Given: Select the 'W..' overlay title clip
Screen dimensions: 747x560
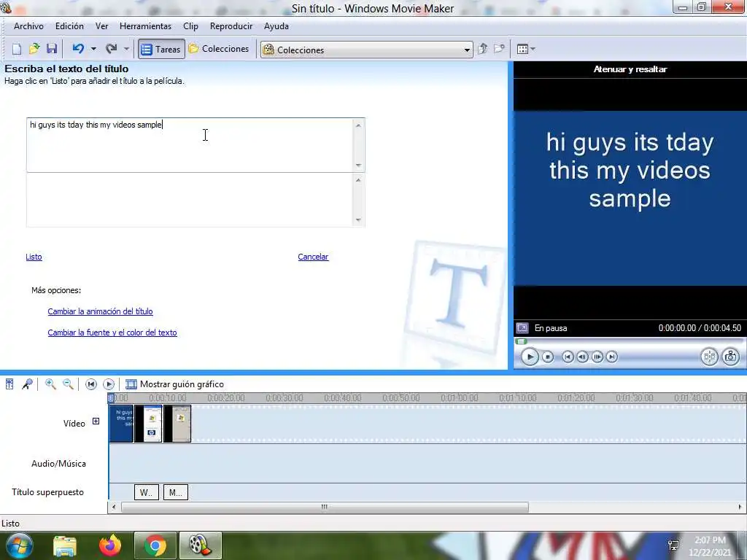Looking at the screenshot, I should 147,492.
